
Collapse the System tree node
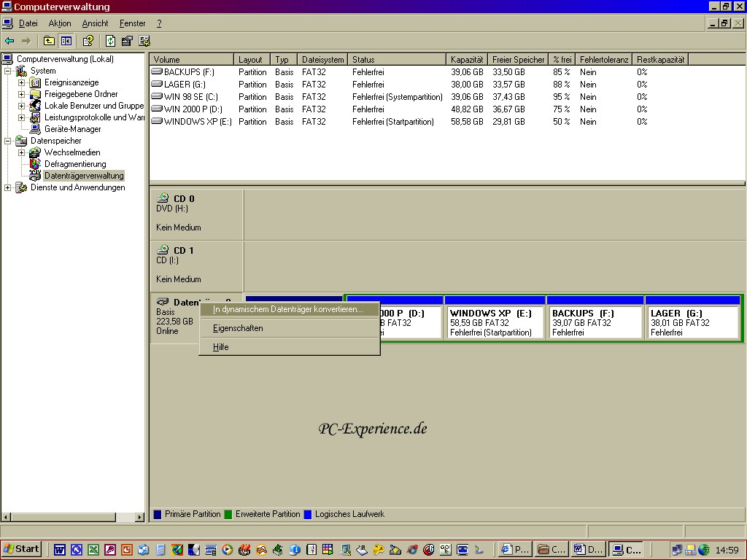(7, 71)
